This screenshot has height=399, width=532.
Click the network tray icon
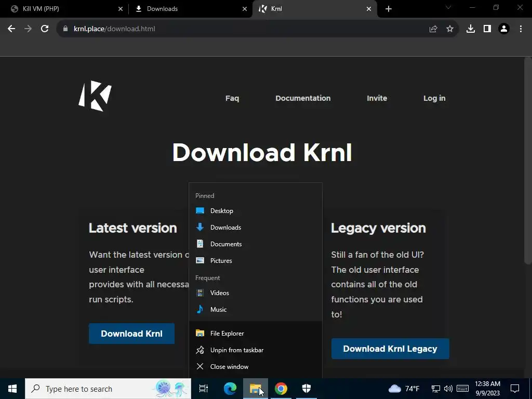(436, 389)
